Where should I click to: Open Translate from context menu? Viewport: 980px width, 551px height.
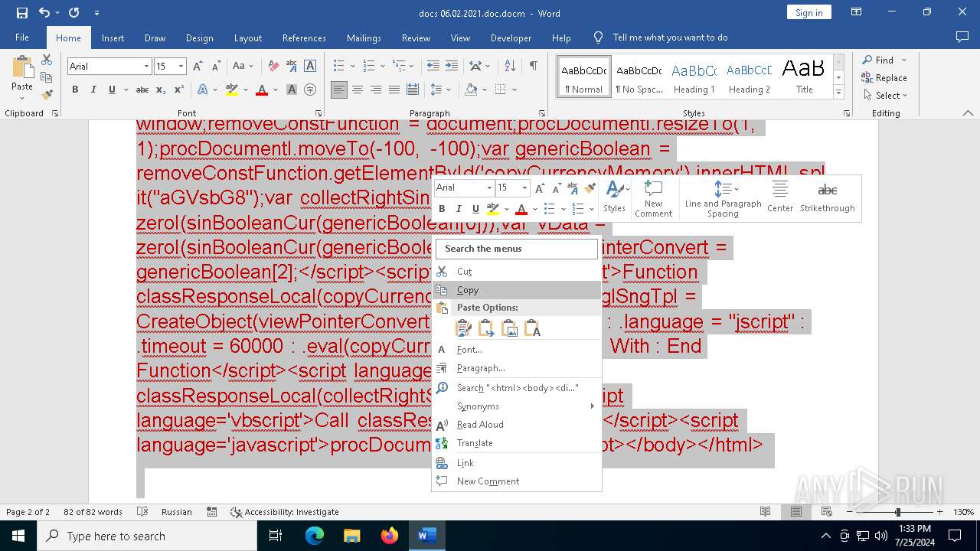[517, 443]
